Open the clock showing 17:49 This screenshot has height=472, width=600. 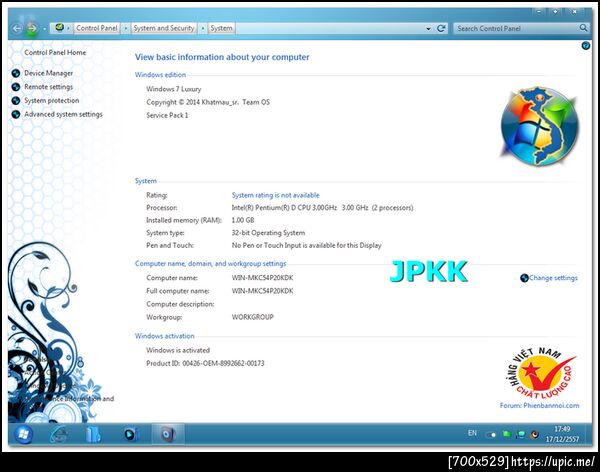coord(562,434)
